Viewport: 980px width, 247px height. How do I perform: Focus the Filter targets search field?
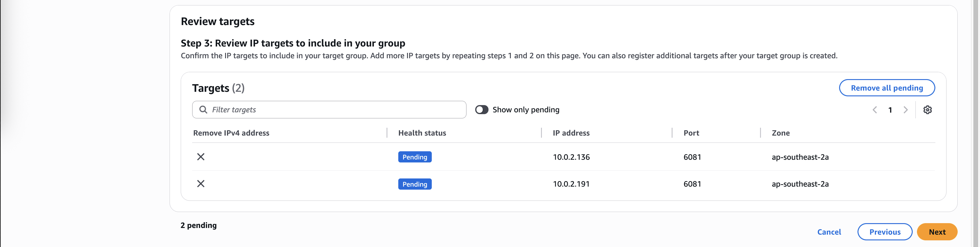pos(335,110)
